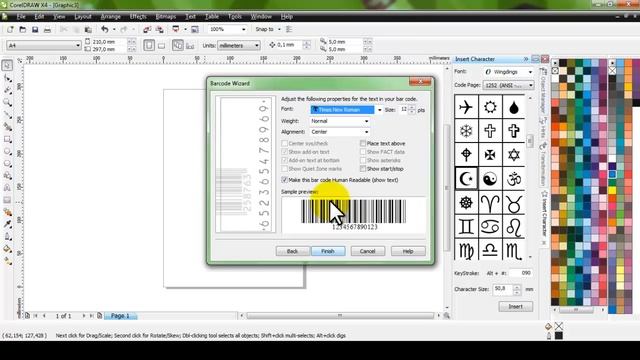The height and width of the screenshot is (360, 640).
Task: Select the yin yang character
Action: [x=490, y=178]
